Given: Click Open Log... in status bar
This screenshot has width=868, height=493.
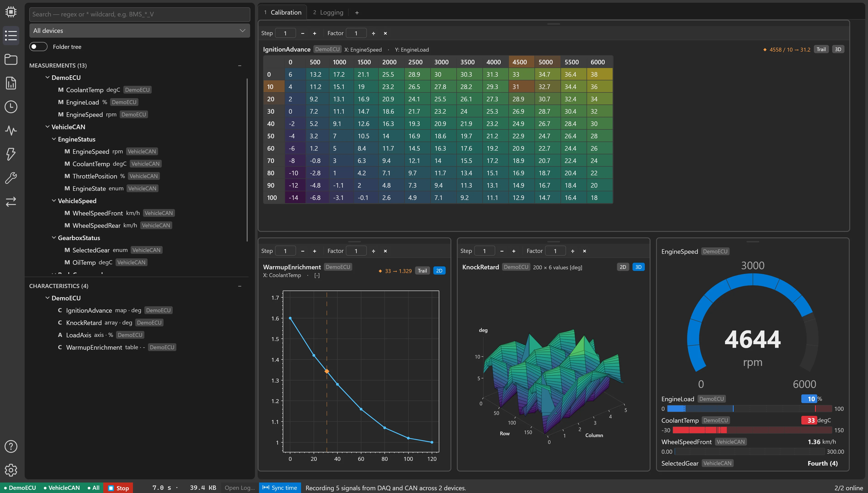Looking at the screenshot, I should 240,488.
